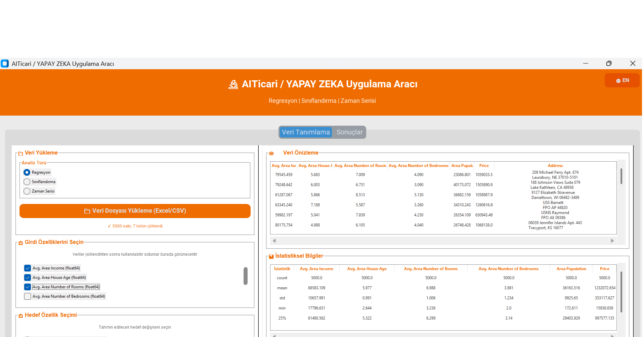Click the İstatistik column header
Image resolution: width=644 pixels, height=337 pixels.
[282, 269]
